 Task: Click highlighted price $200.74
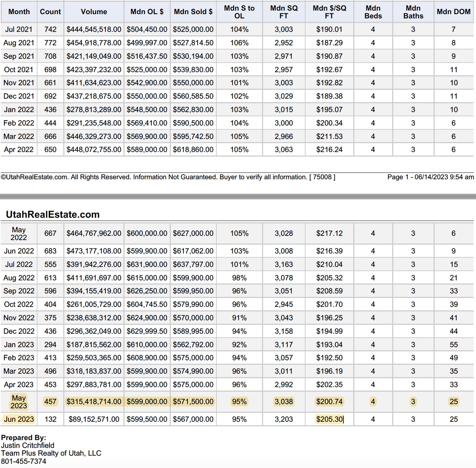click(x=329, y=402)
